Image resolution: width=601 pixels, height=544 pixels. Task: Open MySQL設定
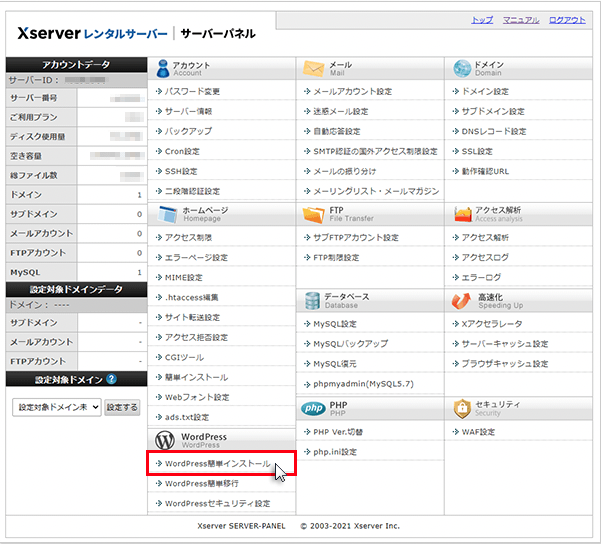335,324
